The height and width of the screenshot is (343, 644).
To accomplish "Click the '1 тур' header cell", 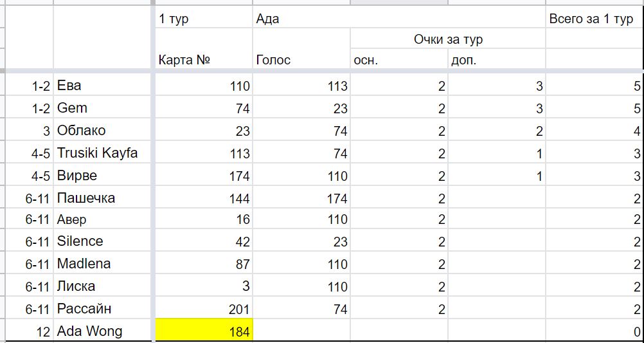I will [204, 19].
